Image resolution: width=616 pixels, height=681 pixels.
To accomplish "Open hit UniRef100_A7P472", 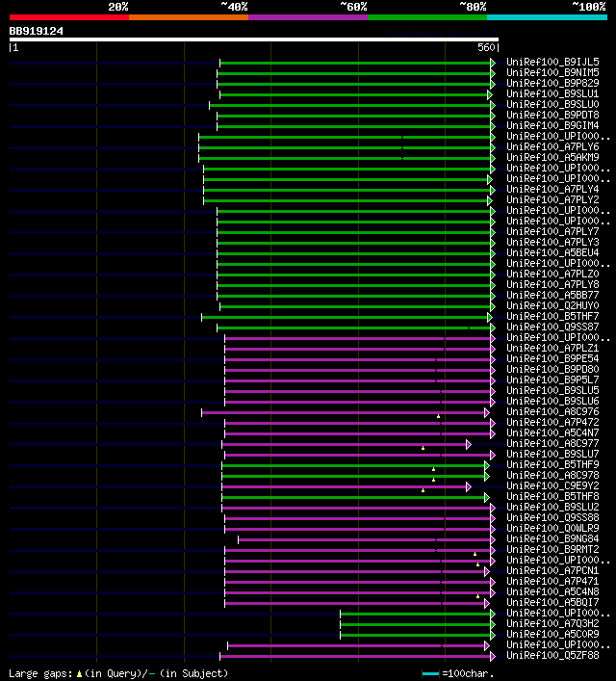I will pyautogui.click(x=552, y=422).
